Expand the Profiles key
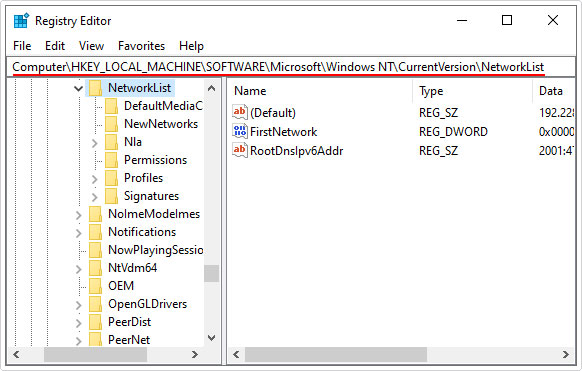Screen dimensions: 582x371 coord(95,179)
